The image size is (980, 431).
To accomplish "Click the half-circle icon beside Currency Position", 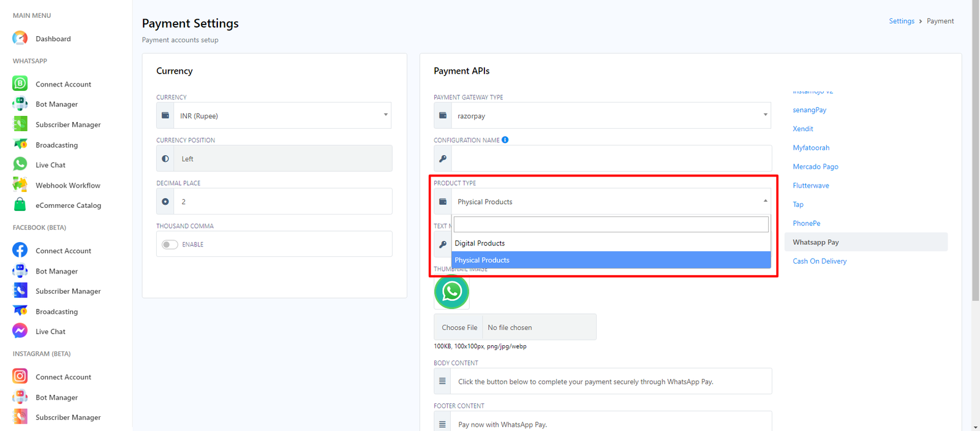I will 165,158.
